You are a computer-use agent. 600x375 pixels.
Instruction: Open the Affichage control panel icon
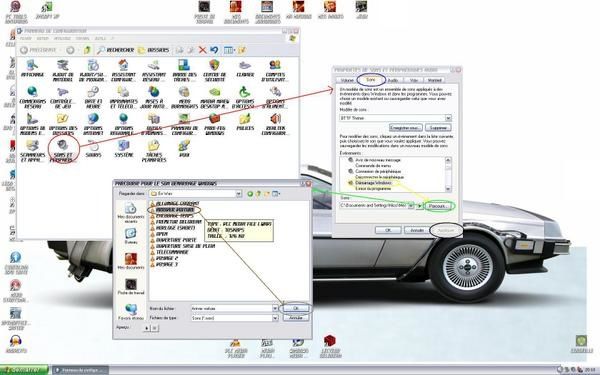[x=32, y=69]
